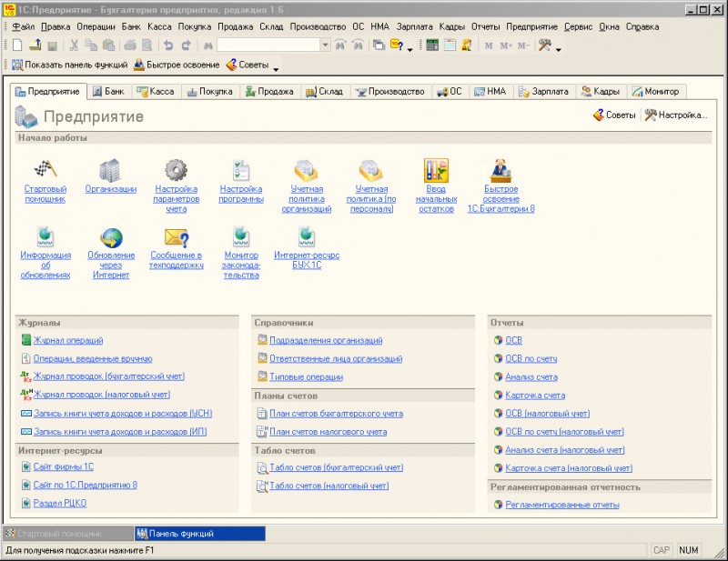Open Настройка параметров учета gear icon
Viewport: 728px width, 561px height.
(x=176, y=170)
